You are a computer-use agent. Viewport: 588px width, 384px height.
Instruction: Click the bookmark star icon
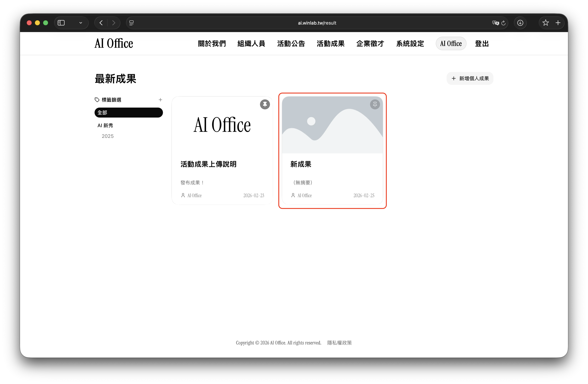pyautogui.click(x=545, y=23)
